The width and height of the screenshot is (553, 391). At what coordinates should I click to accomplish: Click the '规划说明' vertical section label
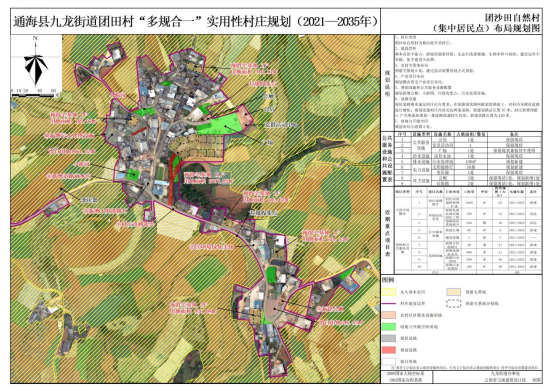tap(387, 84)
